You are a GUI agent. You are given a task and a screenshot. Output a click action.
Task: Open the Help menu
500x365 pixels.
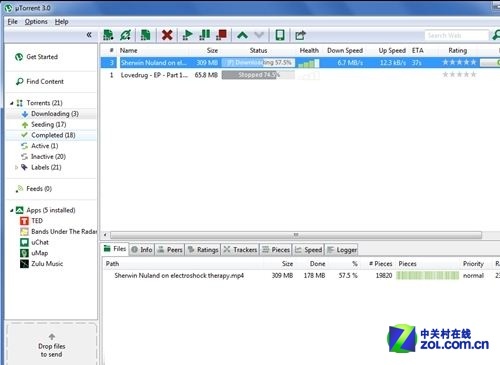62,22
